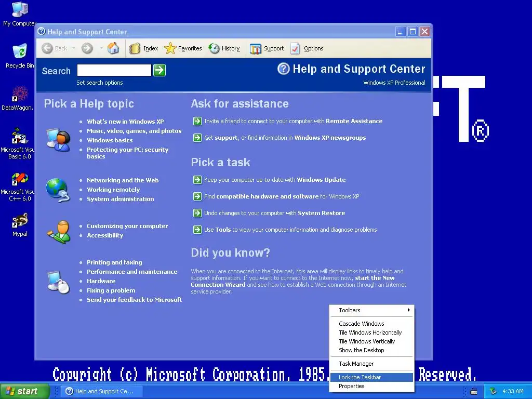Open taskbar Properties menu entry
Image resolution: width=532 pixels, height=399 pixels.
(371, 386)
